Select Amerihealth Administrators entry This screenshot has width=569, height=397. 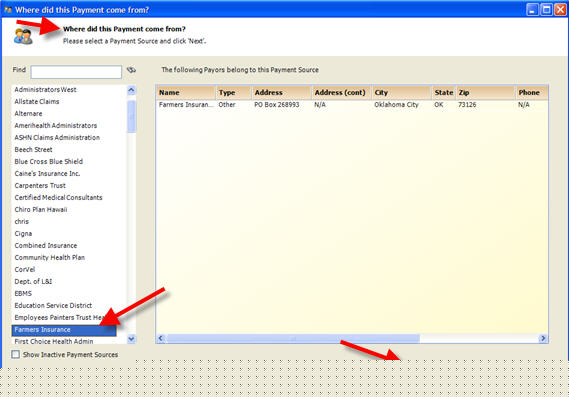point(56,126)
